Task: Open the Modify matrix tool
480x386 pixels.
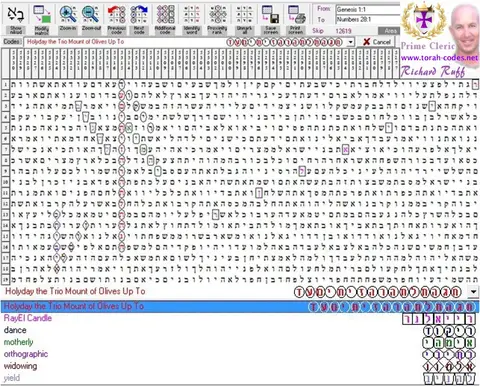Action: [x=42, y=19]
